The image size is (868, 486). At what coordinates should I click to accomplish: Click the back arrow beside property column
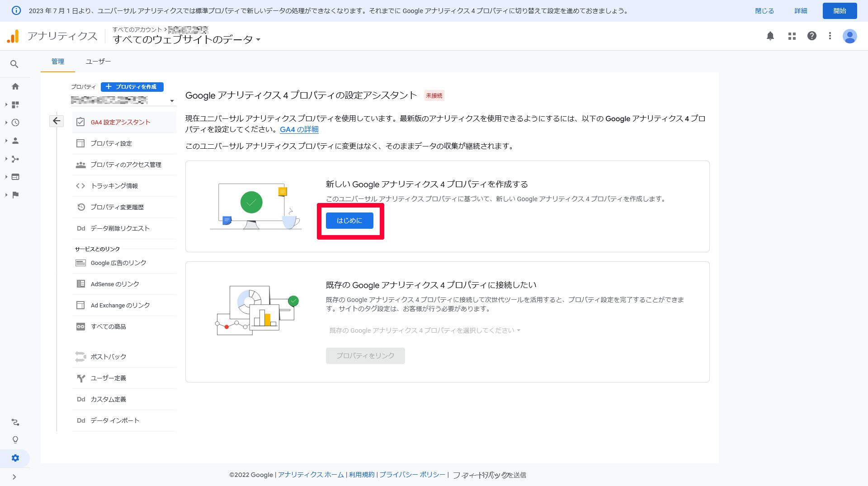pyautogui.click(x=57, y=121)
